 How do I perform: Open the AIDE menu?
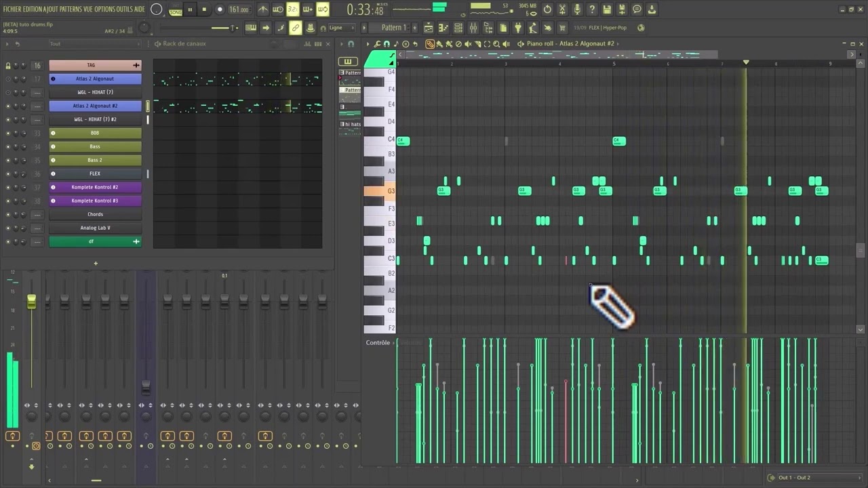tap(140, 9)
